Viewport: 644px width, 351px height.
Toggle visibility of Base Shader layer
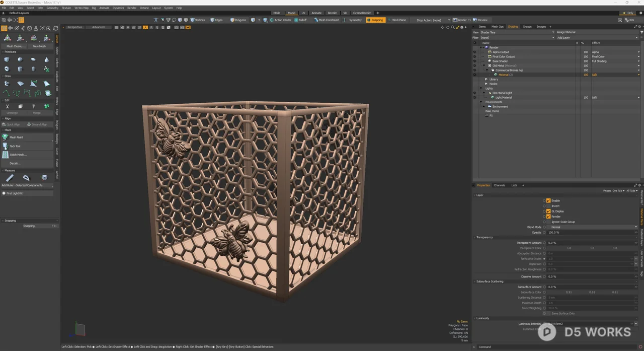pos(474,61)
